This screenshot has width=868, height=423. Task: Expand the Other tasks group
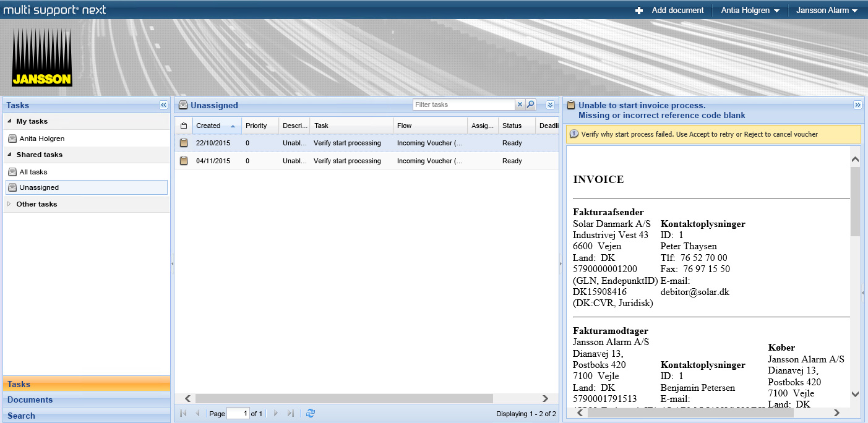click(x=9, y=204)
